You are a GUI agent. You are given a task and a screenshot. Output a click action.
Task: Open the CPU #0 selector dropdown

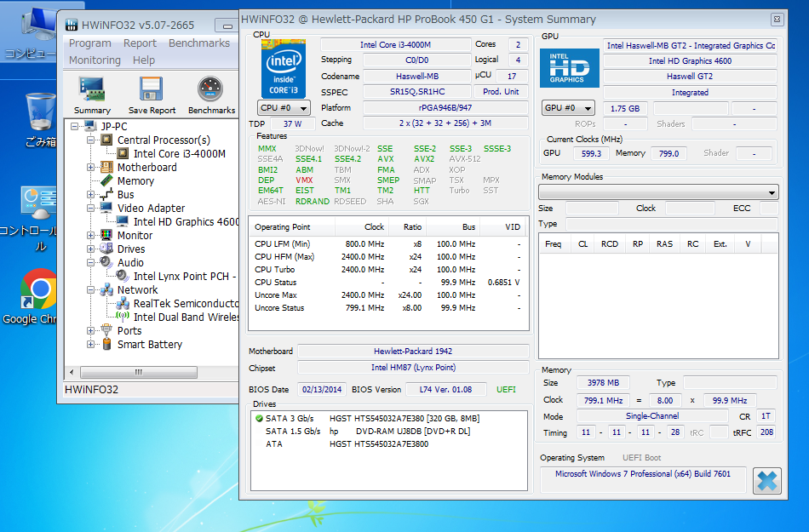point(284,108)
